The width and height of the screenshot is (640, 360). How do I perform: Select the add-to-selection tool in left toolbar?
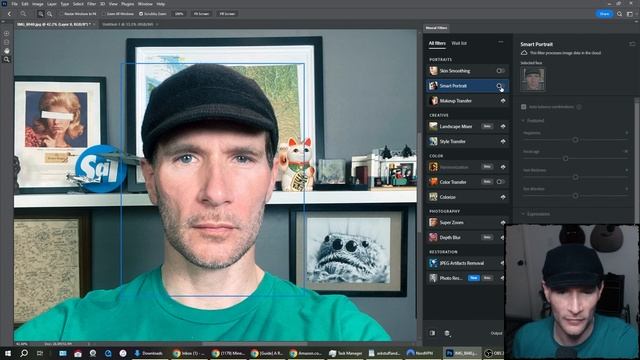7,33
